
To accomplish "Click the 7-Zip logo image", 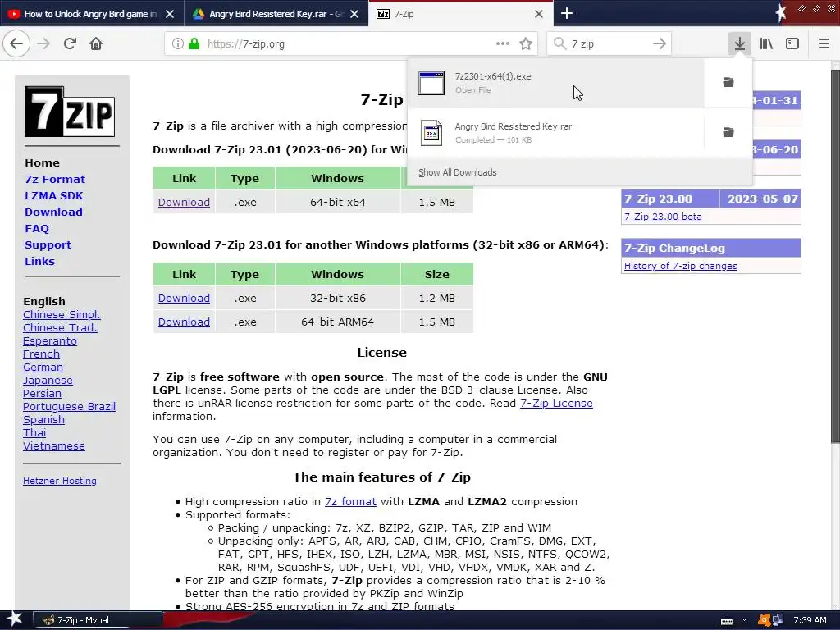I will click(70, 112).
